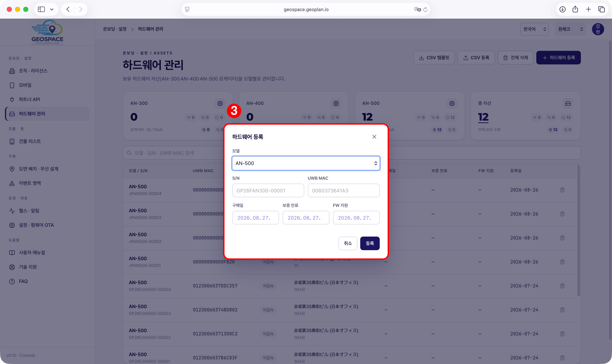Click the 하드웨어 등록 button
Viewport: 612px width, 364px height.
coord(558,58)
